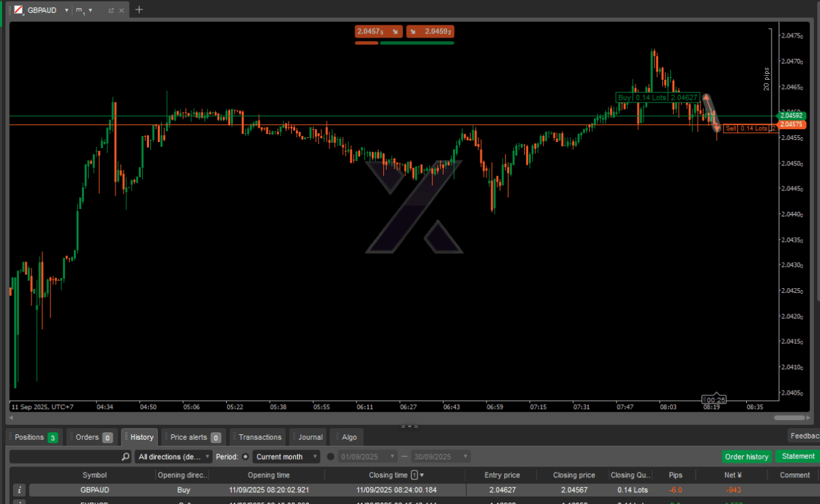Image resolution: width=820 pixels, height=504 pixels.
Task: Open the Transactions tab
Action: pyautogui.click(x=259, y=437)
